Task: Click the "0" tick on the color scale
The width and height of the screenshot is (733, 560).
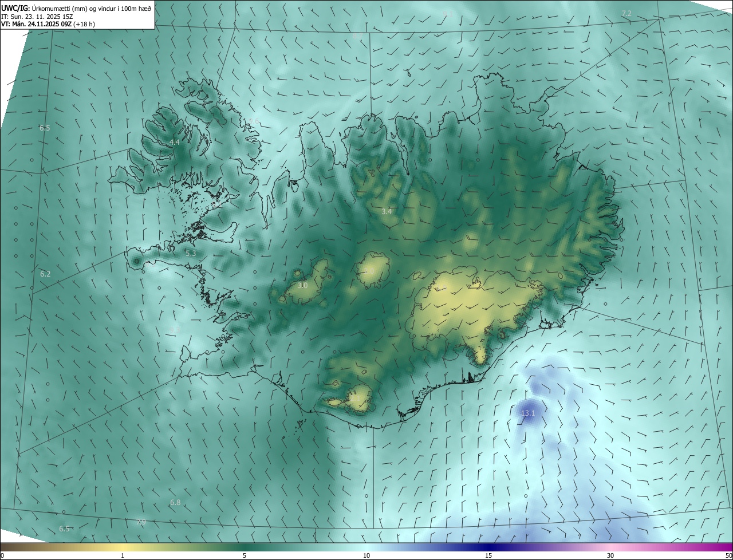Action: [2, 555]
